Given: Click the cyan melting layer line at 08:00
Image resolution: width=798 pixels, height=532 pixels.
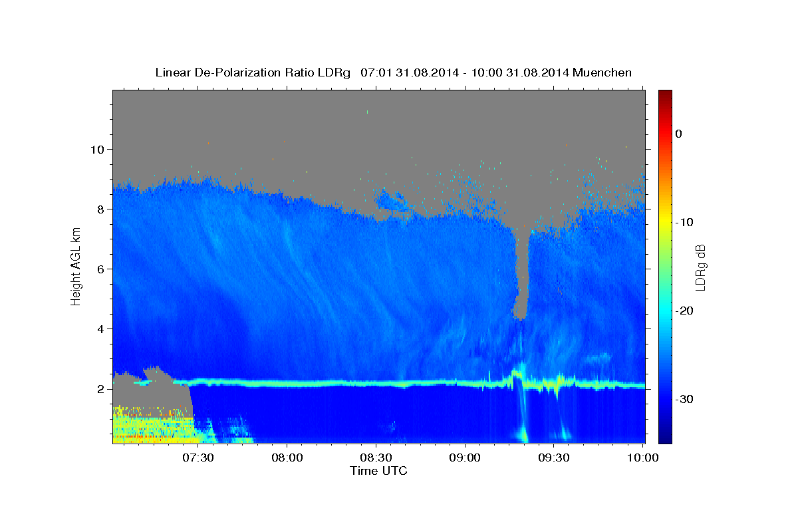Looking at the screenshot, I should (287, 384).
